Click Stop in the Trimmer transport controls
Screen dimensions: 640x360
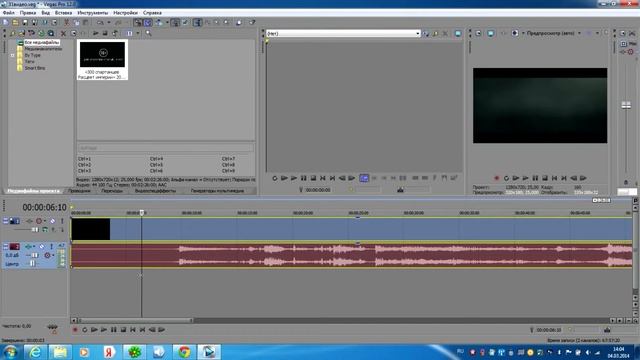313,178
